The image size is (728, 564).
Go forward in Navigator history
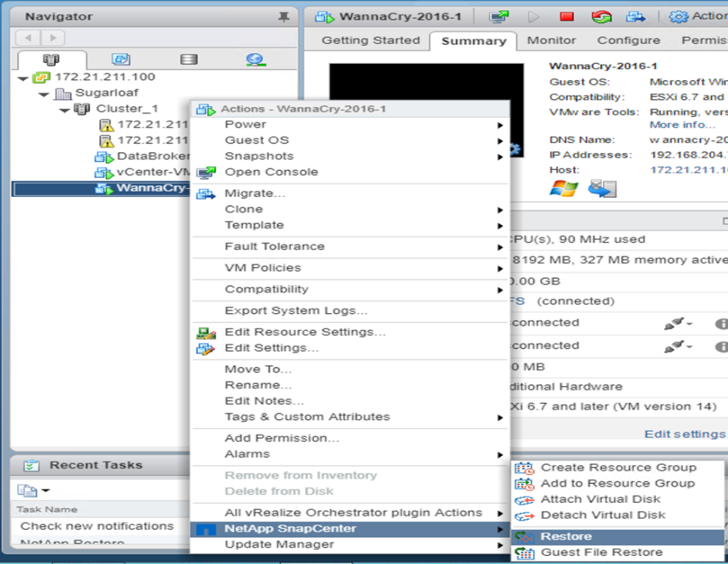53,38
